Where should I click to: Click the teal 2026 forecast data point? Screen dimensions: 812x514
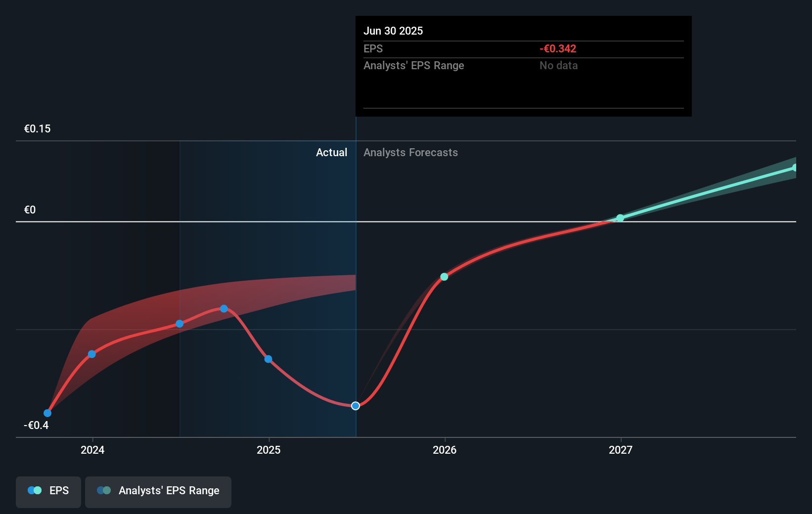444,277
